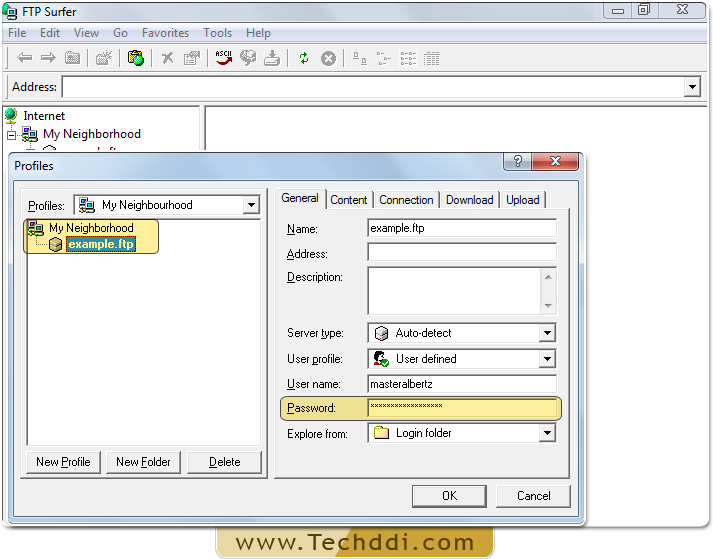713x559 pixels.
Task: Select example.ftp in Profiles tree
Action: click(x=101, y=244)
